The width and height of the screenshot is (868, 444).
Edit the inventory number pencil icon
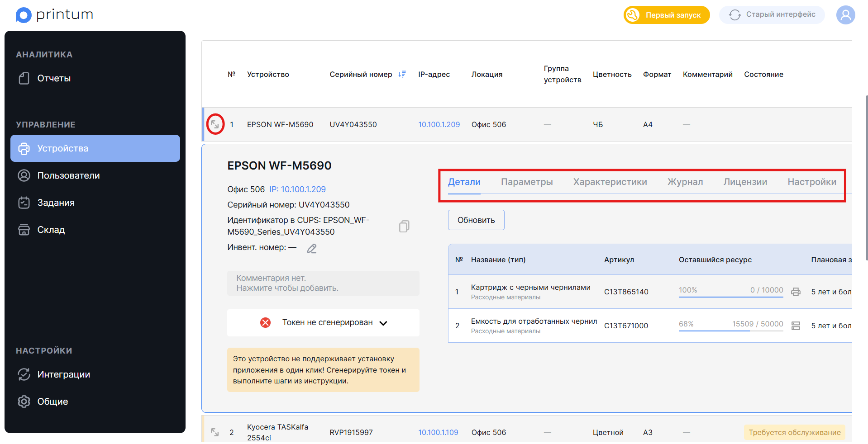[x=312, y=248]
